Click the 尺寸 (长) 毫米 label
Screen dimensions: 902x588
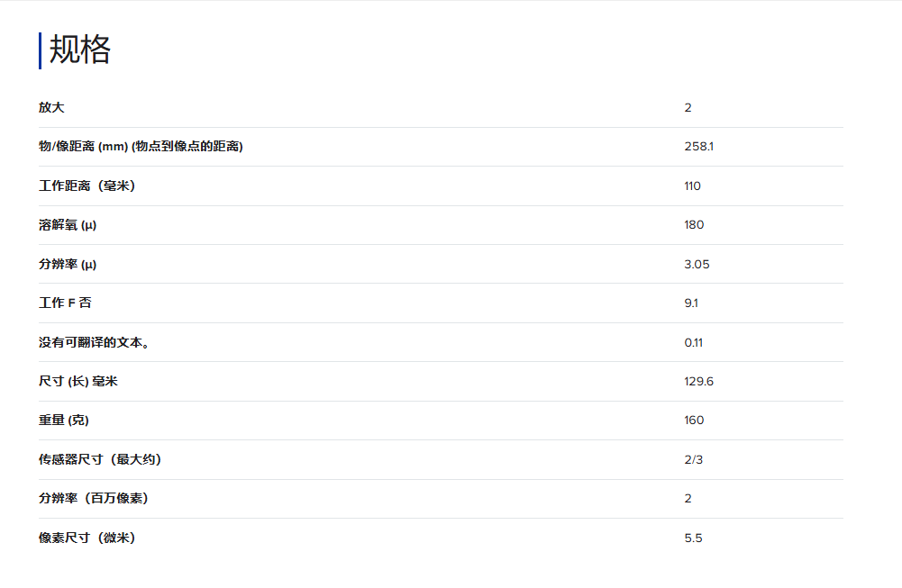tap(78, 382)
